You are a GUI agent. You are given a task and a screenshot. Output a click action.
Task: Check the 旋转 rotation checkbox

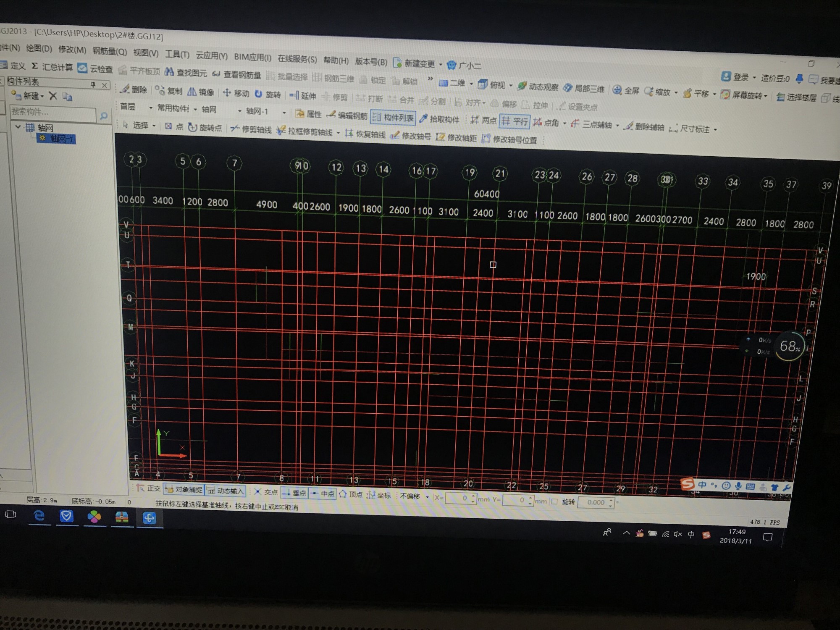555,501
